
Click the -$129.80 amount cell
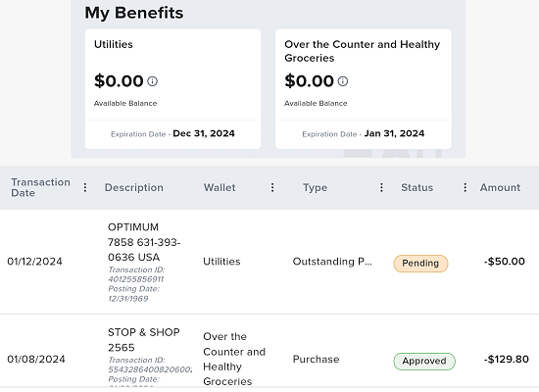(507, 360)
